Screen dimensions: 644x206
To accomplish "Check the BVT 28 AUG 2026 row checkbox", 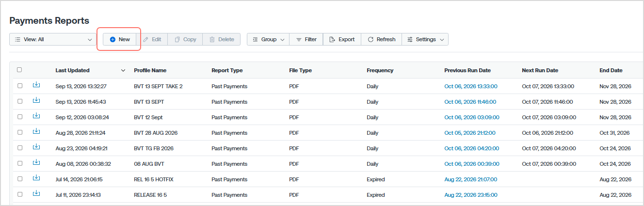I will coord(20,132).
